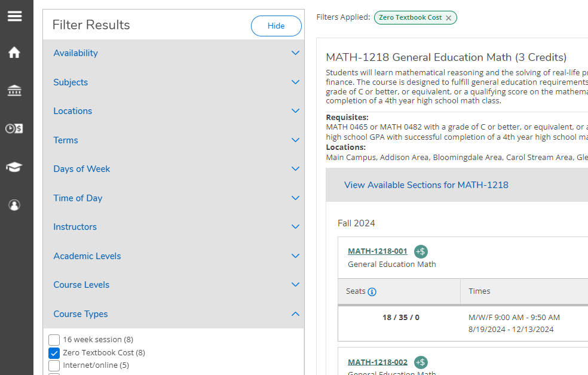Open the Financial Information bank icon
Viewport: 588px width, 375px height.
tap(14, 91)
